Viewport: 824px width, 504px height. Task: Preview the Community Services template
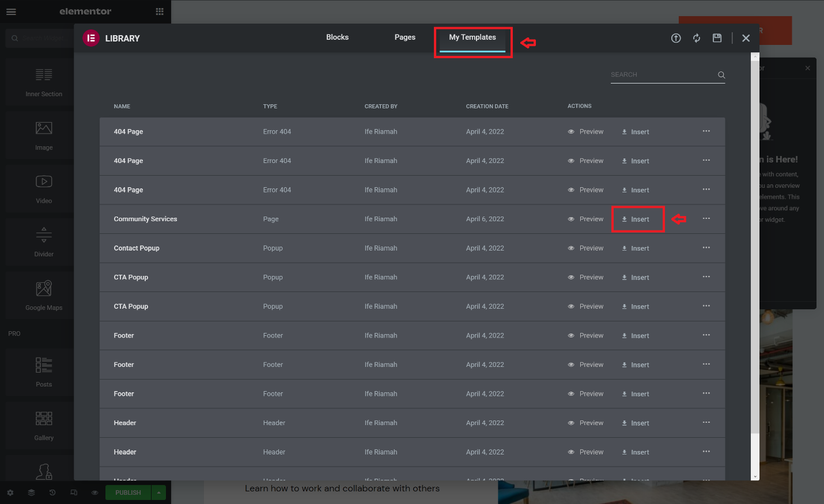click(585, 219)
